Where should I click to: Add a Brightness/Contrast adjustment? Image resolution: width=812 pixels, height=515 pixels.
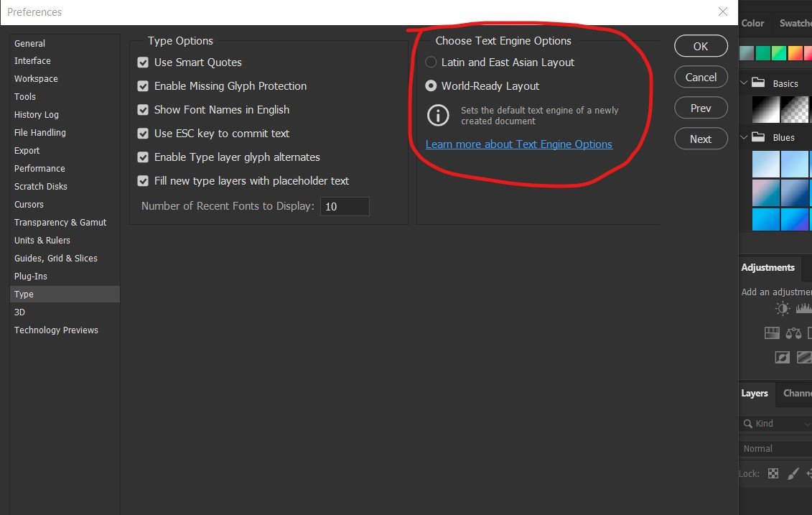tap(783, 309)
